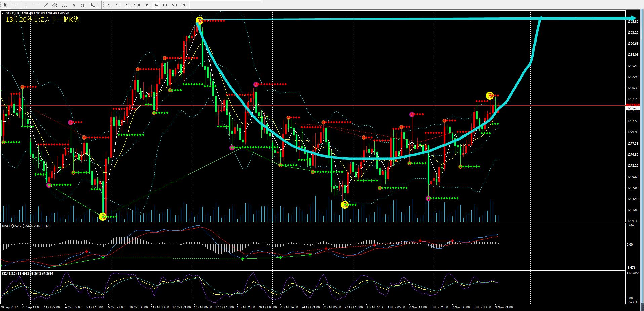Switch the chart to M15 timeframe
The height and width of the screenshot is (311, 644).
(127, 5)
